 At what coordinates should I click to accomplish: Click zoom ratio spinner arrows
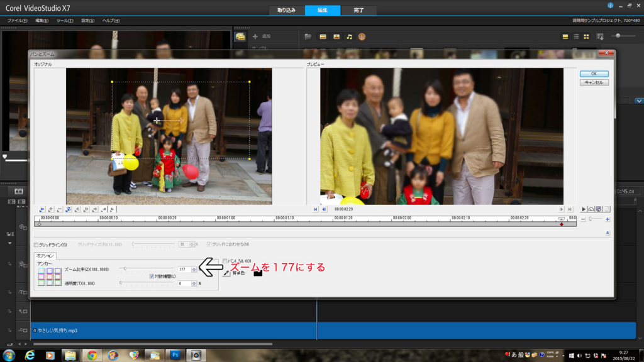click(x=194, y=270)
